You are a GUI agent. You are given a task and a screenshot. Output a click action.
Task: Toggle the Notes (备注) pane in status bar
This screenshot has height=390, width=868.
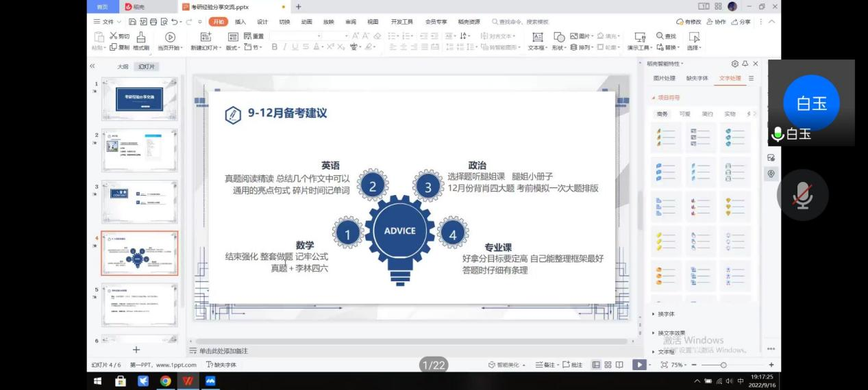545,365
